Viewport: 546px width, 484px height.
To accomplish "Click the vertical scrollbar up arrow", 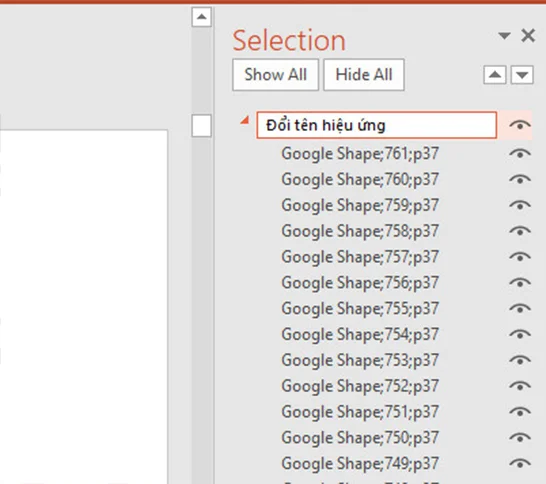I will 201,17.
